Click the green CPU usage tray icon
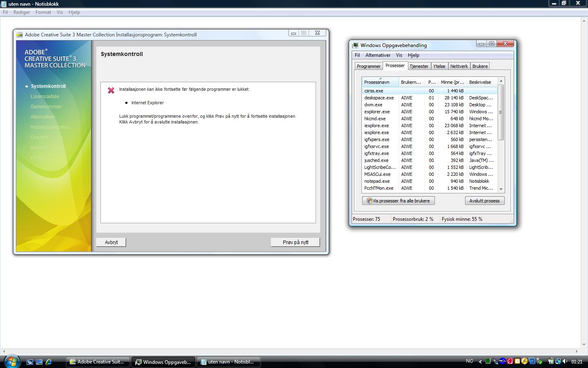588x368 pixels. (x=488, y=361)
